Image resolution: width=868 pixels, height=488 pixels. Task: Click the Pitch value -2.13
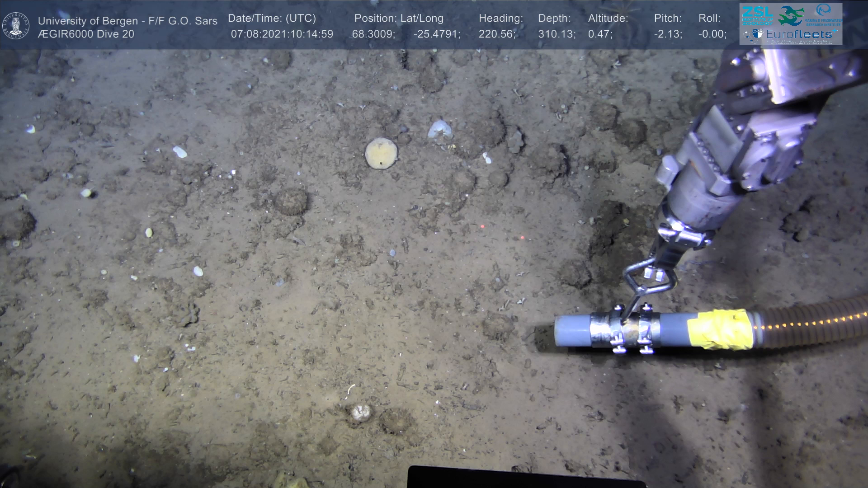668,34
